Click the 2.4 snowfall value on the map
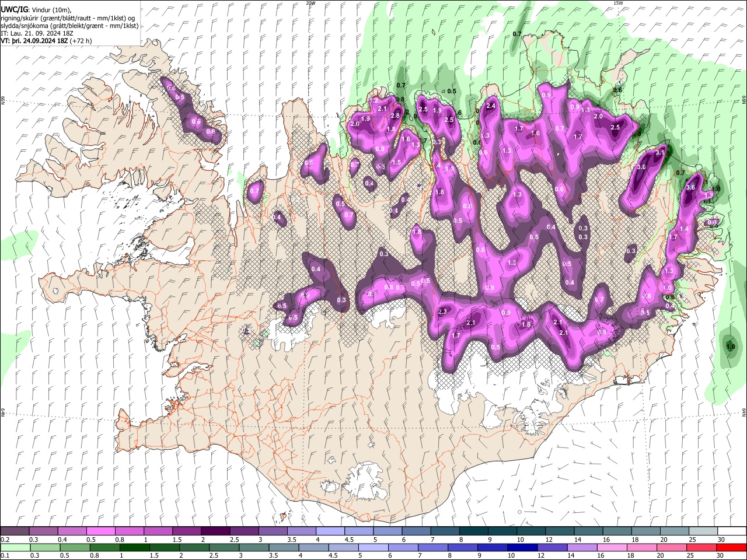The width and height of the screenshot is (747, 560). [x=491, y=106]
